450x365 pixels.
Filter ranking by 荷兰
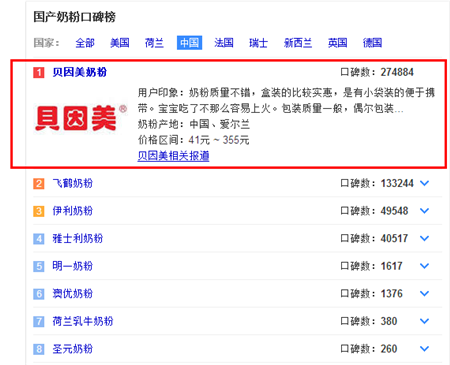[154, 43]
